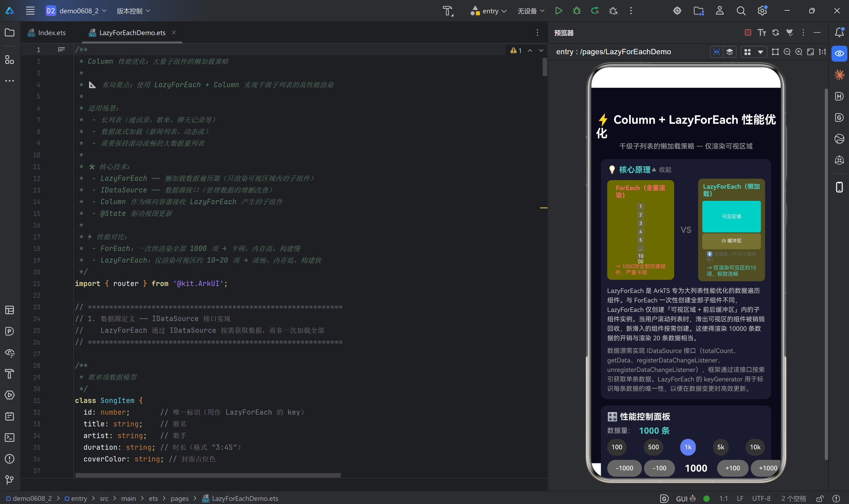
Task: Select the 10k data count option
Action: pos(755,447)
